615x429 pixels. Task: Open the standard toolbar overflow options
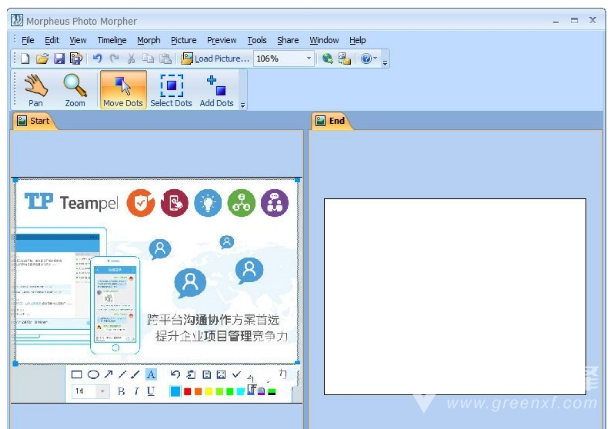[x=385, y=62]
